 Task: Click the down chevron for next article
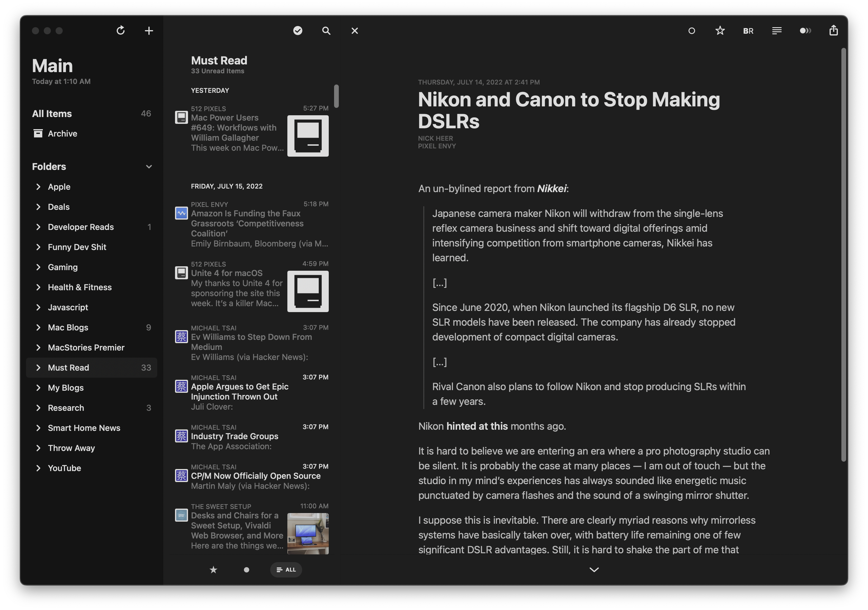594,570
